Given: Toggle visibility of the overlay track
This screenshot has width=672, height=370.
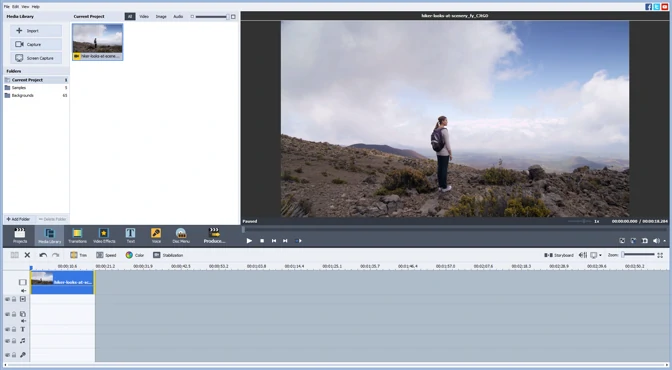Looking at the screenshot, I should 7,314.
